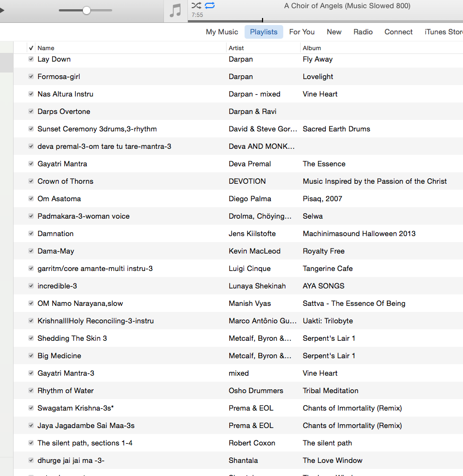Uncheck the Formosa-girl checkbox
The image size is (463, 476).
31,76
